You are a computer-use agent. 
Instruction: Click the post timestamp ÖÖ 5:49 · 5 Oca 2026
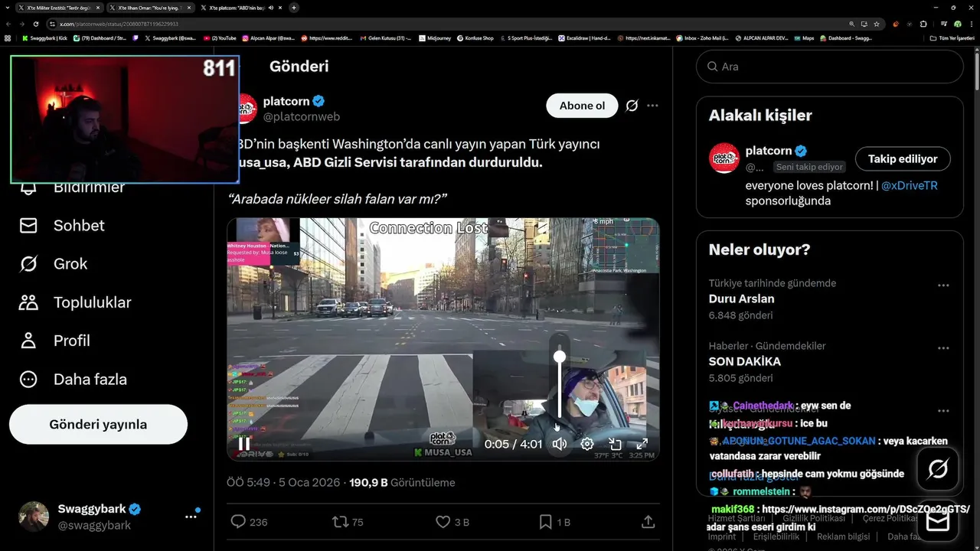283,483
